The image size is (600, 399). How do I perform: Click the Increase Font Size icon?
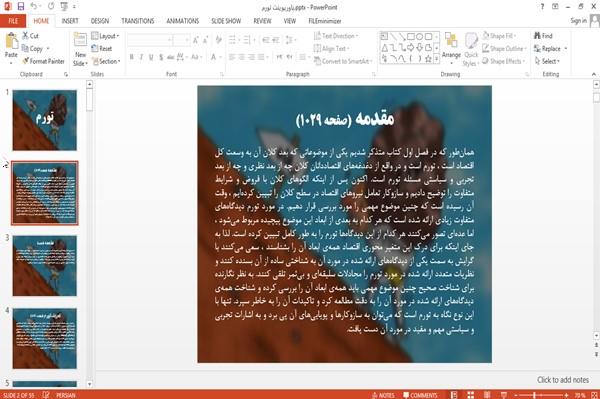click(x=196, y=40)
